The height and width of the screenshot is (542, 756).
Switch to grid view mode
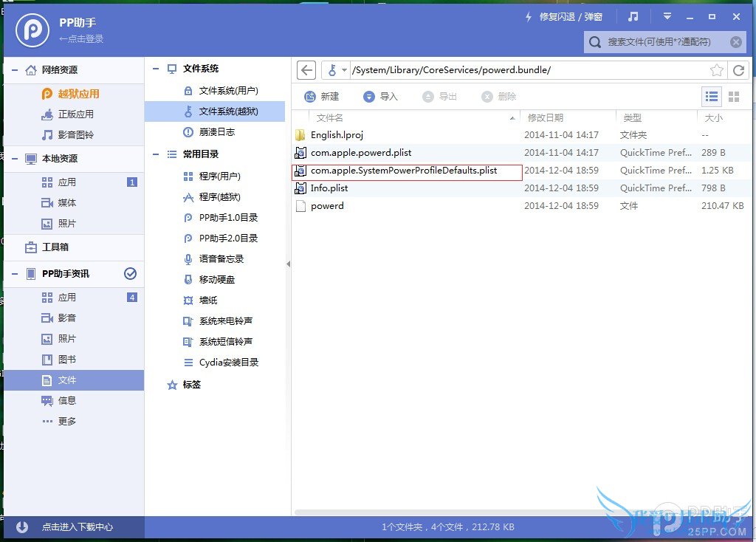click(735, 96)
